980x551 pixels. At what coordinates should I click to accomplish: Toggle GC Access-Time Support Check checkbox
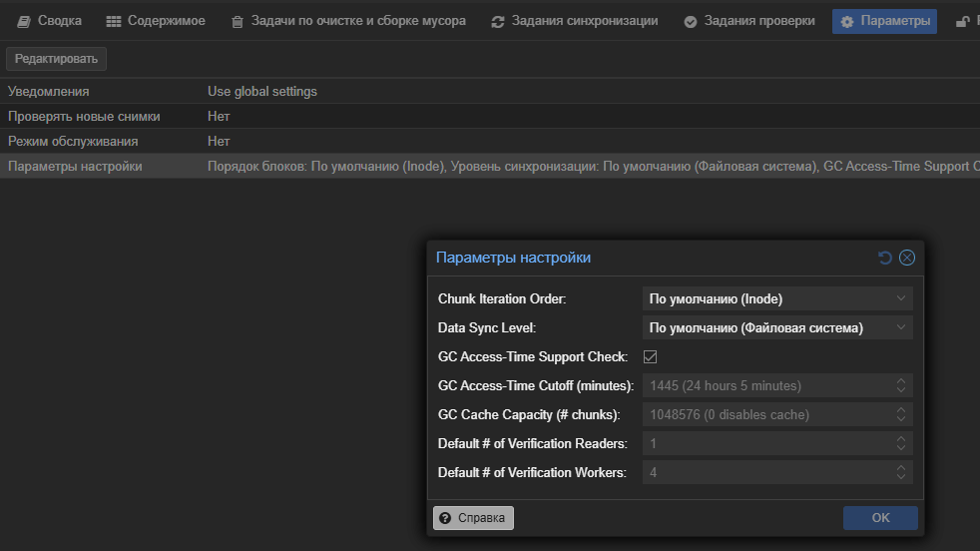pos(650,356)
